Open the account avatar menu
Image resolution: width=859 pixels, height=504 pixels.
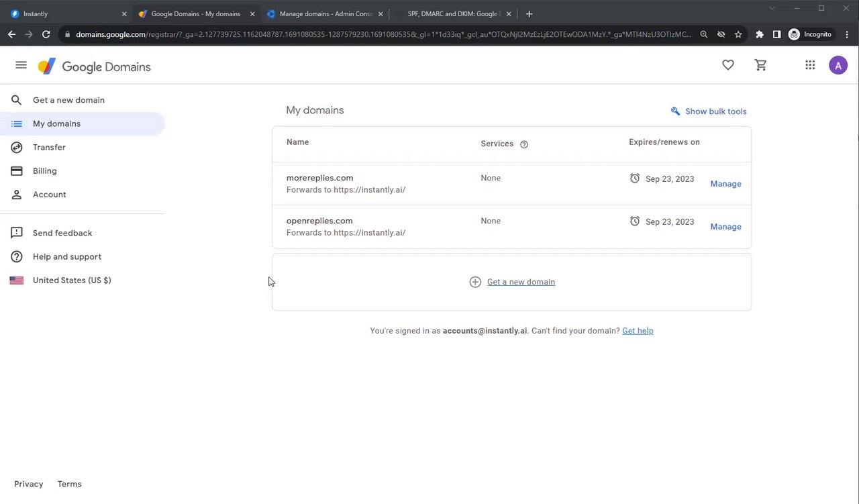(838, 65)
